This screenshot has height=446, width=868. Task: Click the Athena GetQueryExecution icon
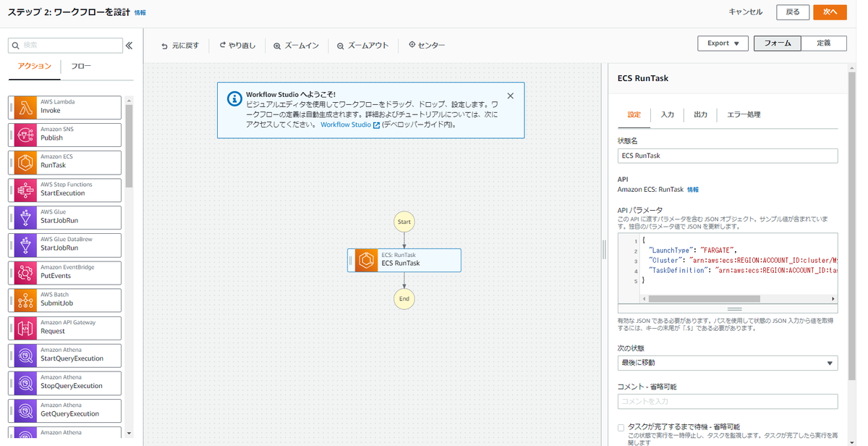click(25, 411)
